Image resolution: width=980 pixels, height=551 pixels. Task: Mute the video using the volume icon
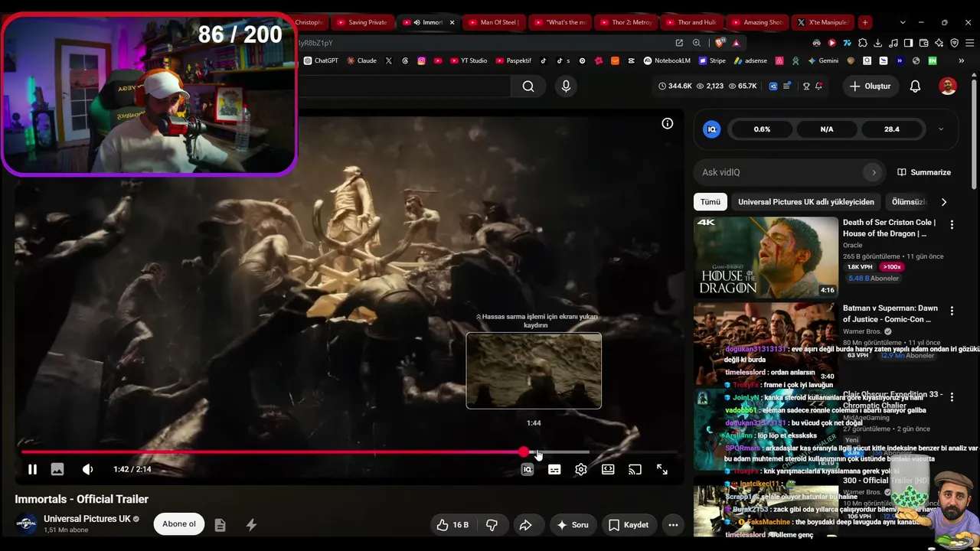tap(87, 469)
